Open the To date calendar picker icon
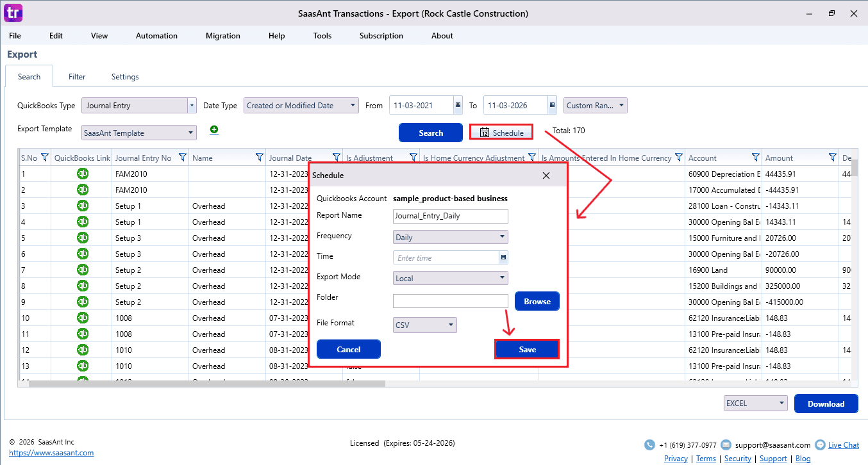This screenshot has width=868, height=465. 552,106
